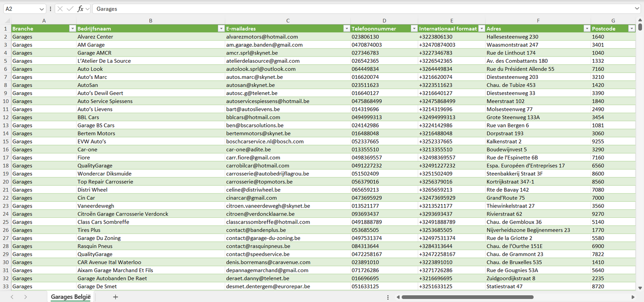Click the formula bar text Garages

point(107,9)
